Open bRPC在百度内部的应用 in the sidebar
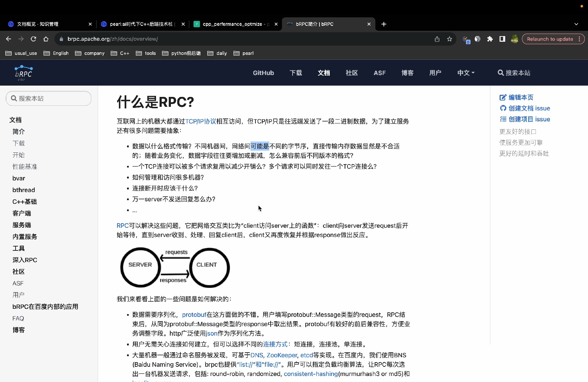588x382 pixels. click(45, 307)
